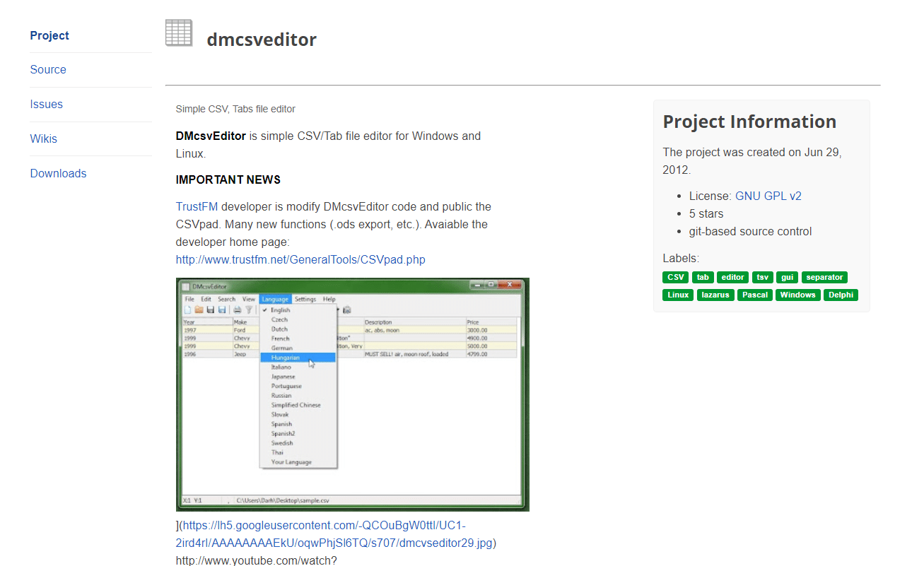Click the Print icon in the screenshot toolbar
This screenshot has height=566, width=924.
point(238,309)
